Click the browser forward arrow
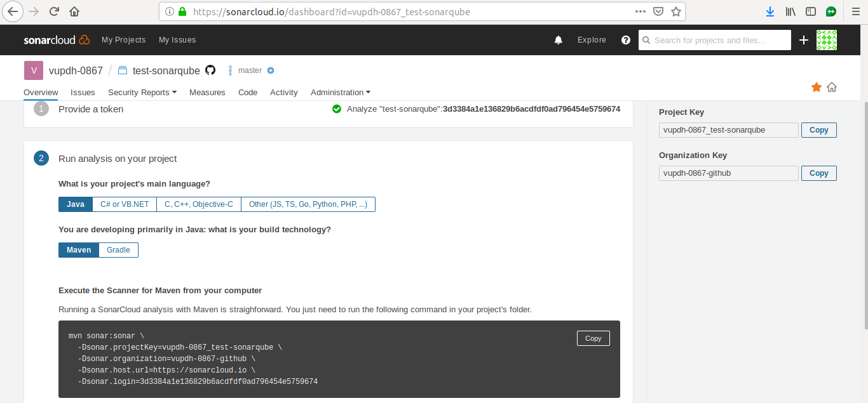The image size is (868, 403). [x=34, y=11]
